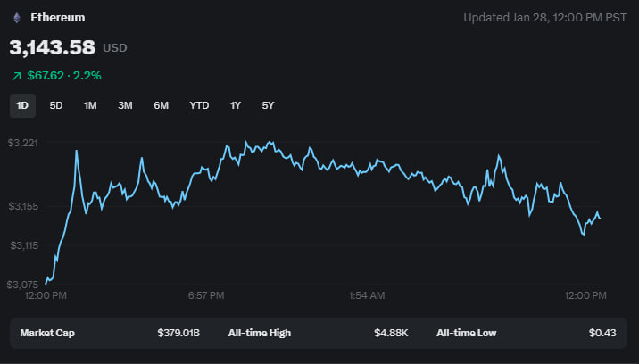Click the starting 12:00 PM axis label
This screenshot has width=639, height=364.
pos(46,295)
